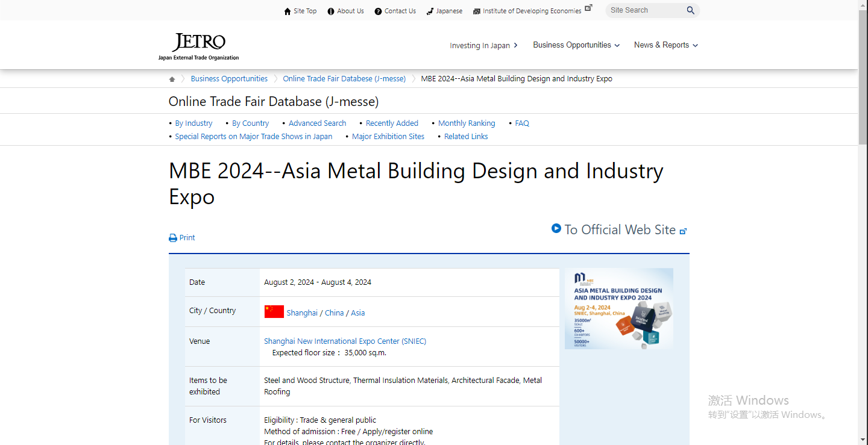Focus the Site Search input field
Screen dimensions: 868x445
(x=646, y=10)
